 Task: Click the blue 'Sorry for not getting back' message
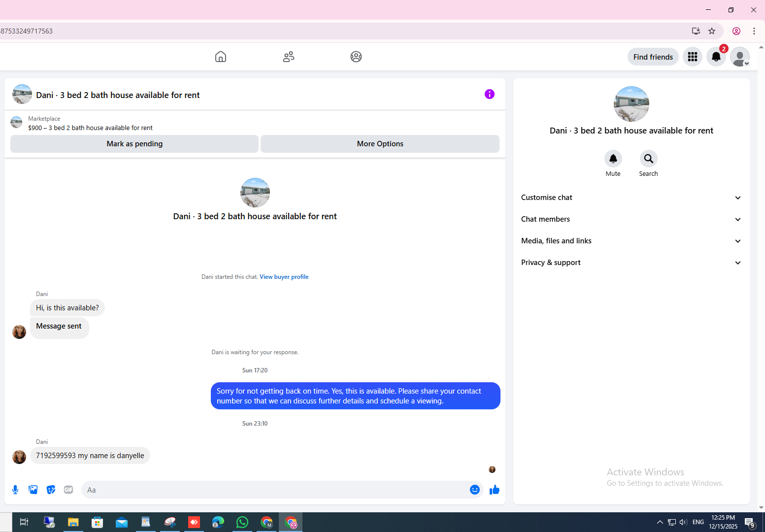pyautogui.click(x=356, y=396)
